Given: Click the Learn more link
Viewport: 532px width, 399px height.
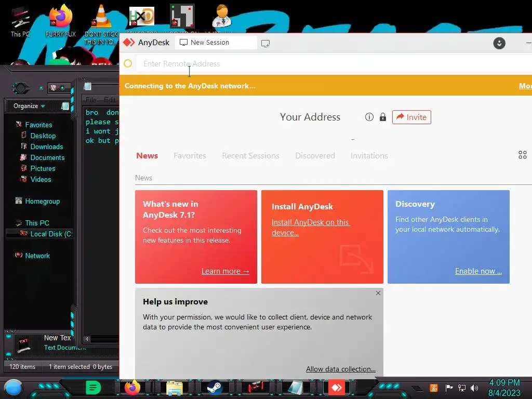Looking at the screenshot, I should point(225,271).
